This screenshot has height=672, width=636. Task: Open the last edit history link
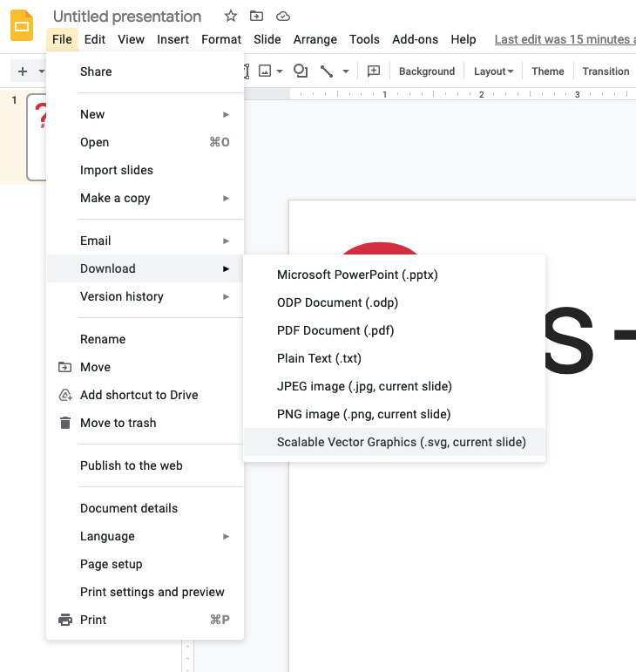565,39
